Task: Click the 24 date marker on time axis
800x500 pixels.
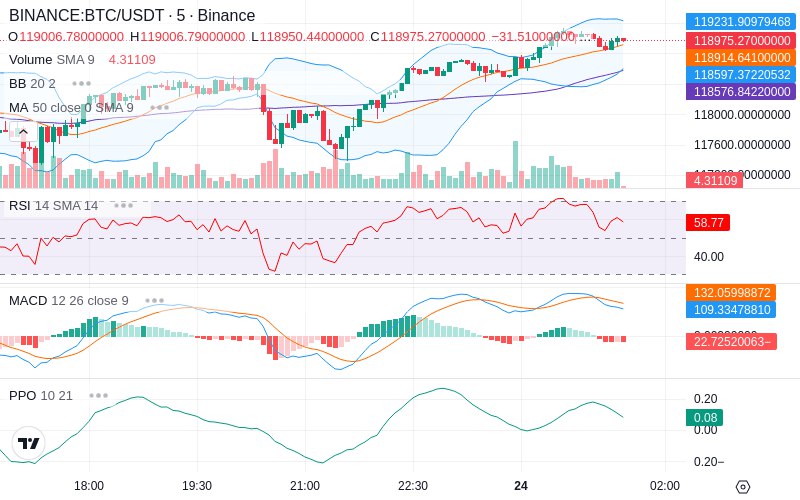Action: tap(521, 485)
